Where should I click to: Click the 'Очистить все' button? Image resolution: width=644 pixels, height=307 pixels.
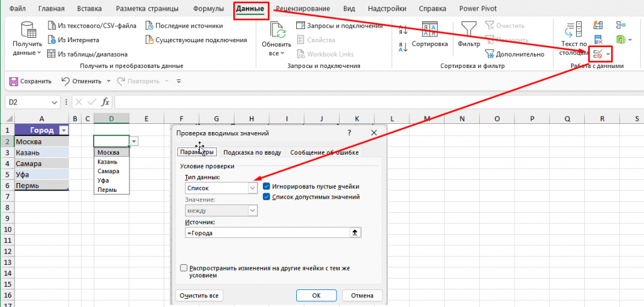[x=199, y=295]
